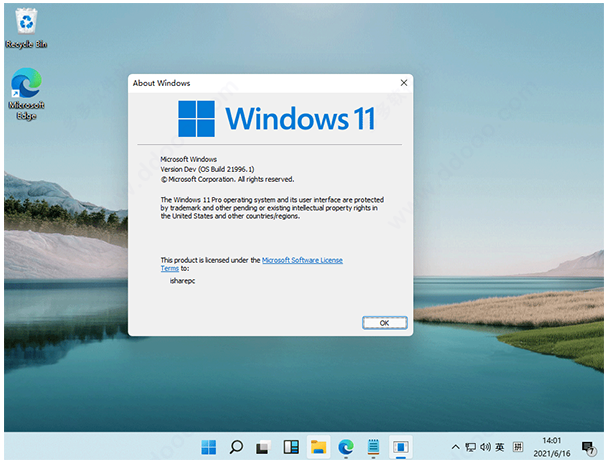The width and height of the screenshot is (609, 461).
Task: Open Task View from the taskbar
Action: [264, 447]
